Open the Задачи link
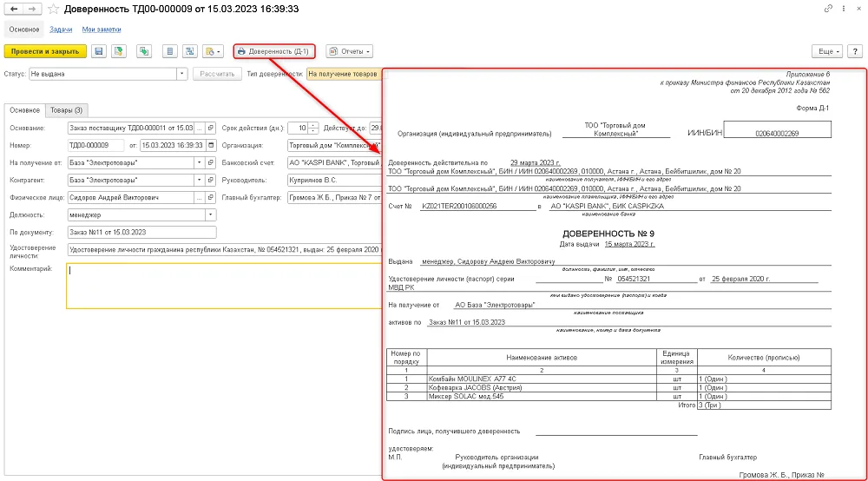 pos(61,30)
